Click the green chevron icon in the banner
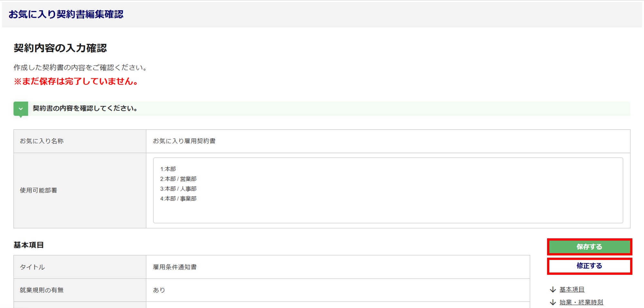The width and height of the screenshot is (644, 308). pos(21,109)
